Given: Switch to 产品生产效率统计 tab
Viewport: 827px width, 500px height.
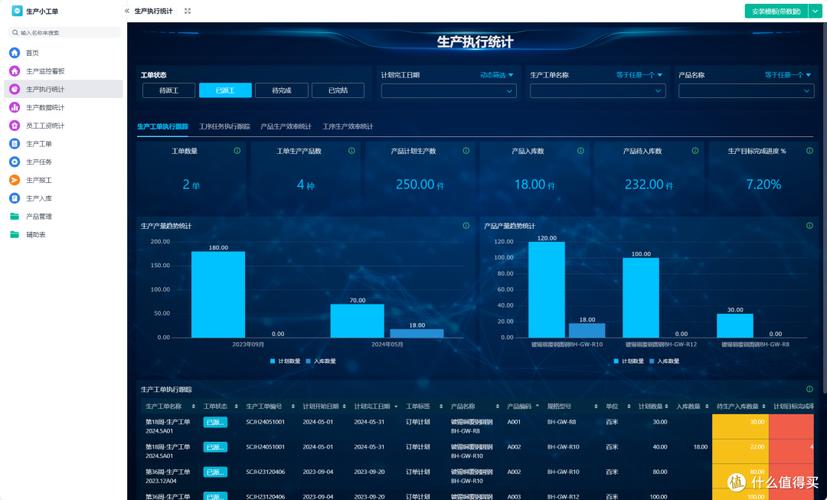Looking at the screenshot, I should coord(286,127).
